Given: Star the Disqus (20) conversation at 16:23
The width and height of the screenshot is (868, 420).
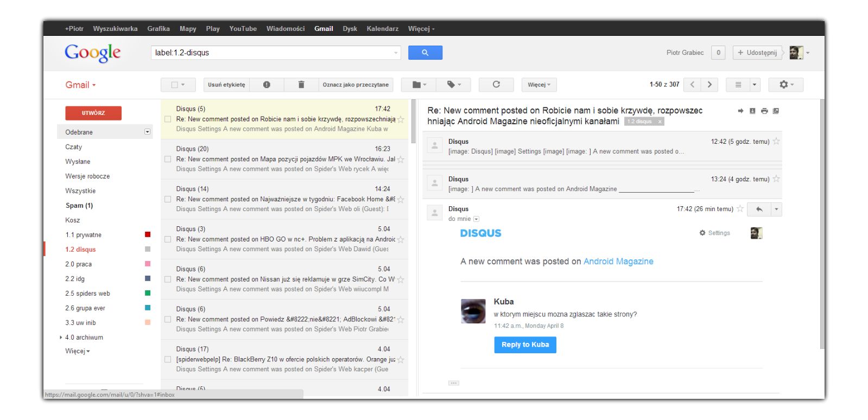Looking at the screenshot, I should [401, 160].
